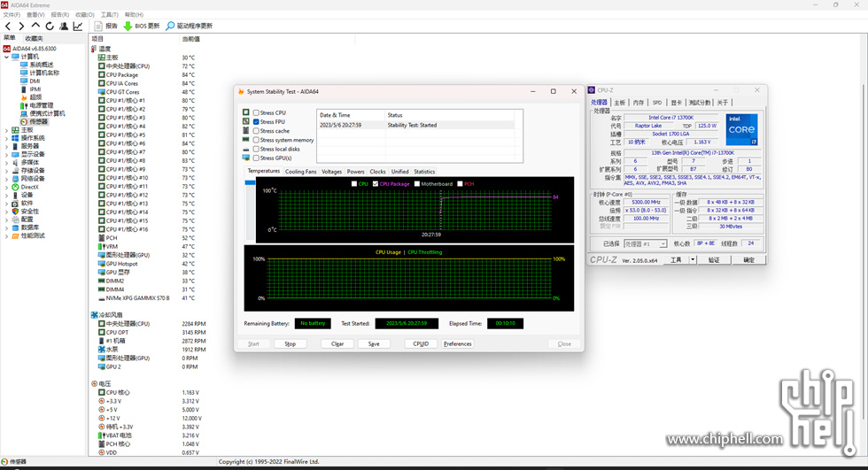Expand the 主板 tree node

tap(7, 130)
